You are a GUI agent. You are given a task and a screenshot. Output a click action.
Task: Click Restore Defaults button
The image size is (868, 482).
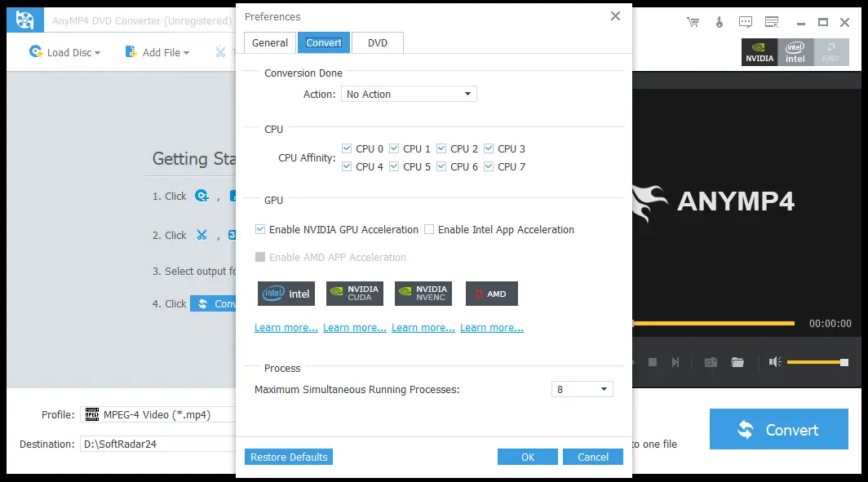pos(289,457)
